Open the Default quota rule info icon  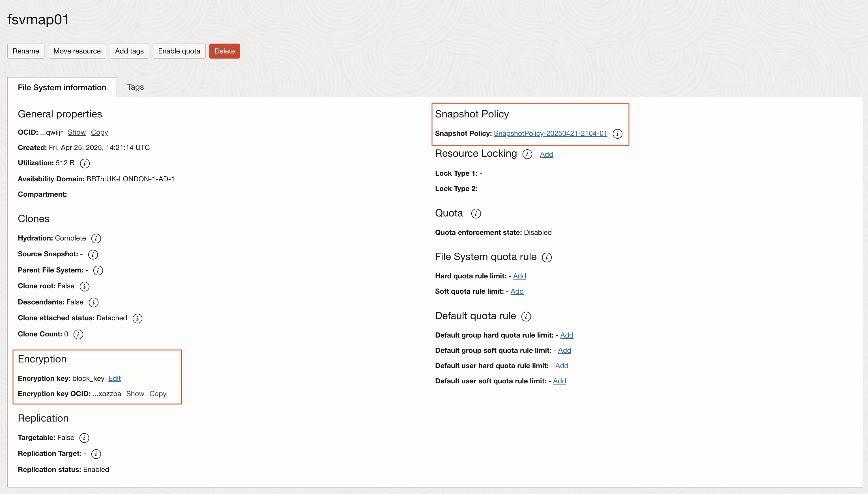coord(526,316)
